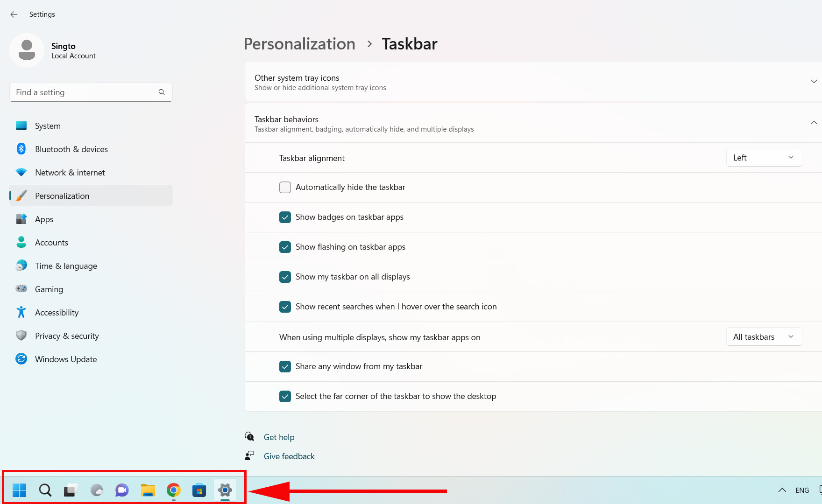Show hidden icons in system tray
The height and width of the screenshot is (504, 822).
click(782, 490)
